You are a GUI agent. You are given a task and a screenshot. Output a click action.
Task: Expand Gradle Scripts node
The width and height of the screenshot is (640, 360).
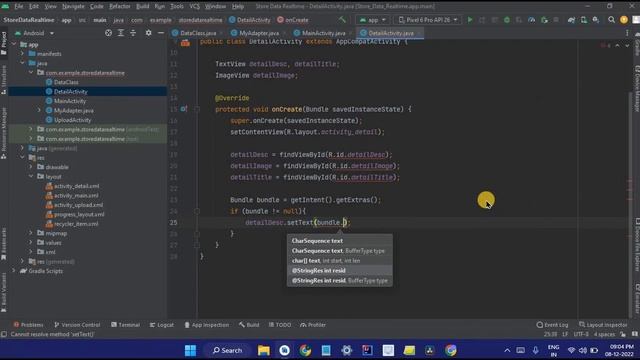pos(14,271)
